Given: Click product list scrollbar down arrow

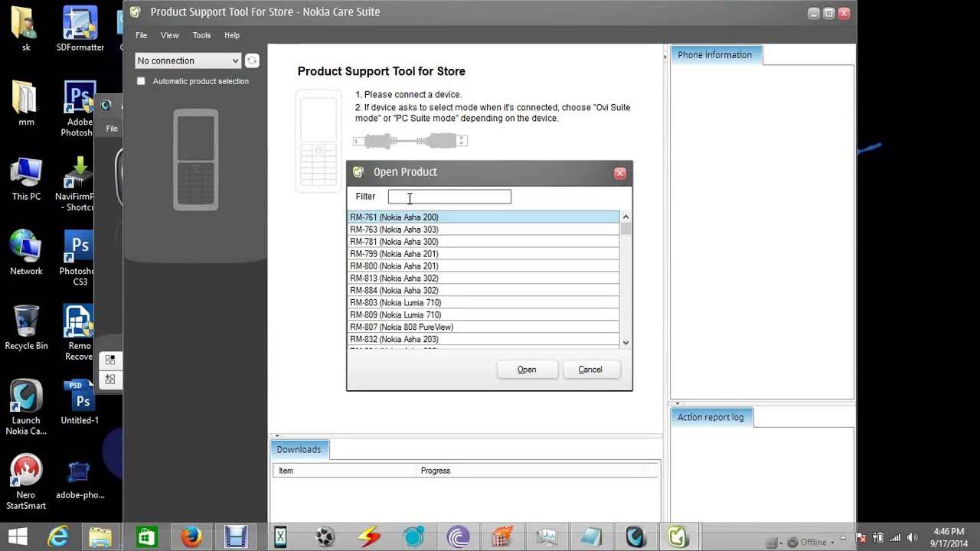Looking at the screenshot, I should coord(626,343).
